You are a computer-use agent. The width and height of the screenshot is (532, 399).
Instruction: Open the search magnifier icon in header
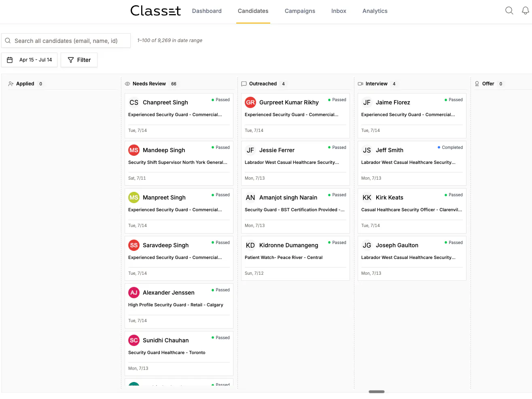[x=509, y=11]
